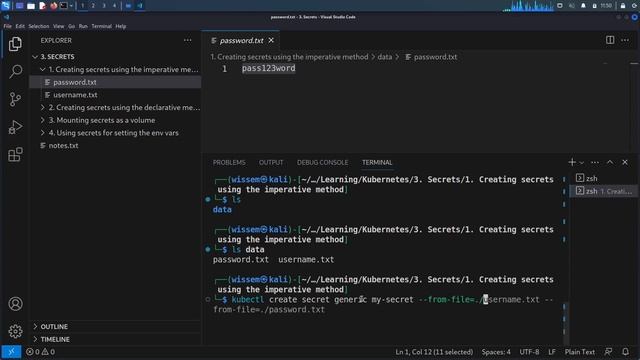Collapse the 3. SECRETS root folder
This screenshot has height=360, width=640.
[115, 56]
